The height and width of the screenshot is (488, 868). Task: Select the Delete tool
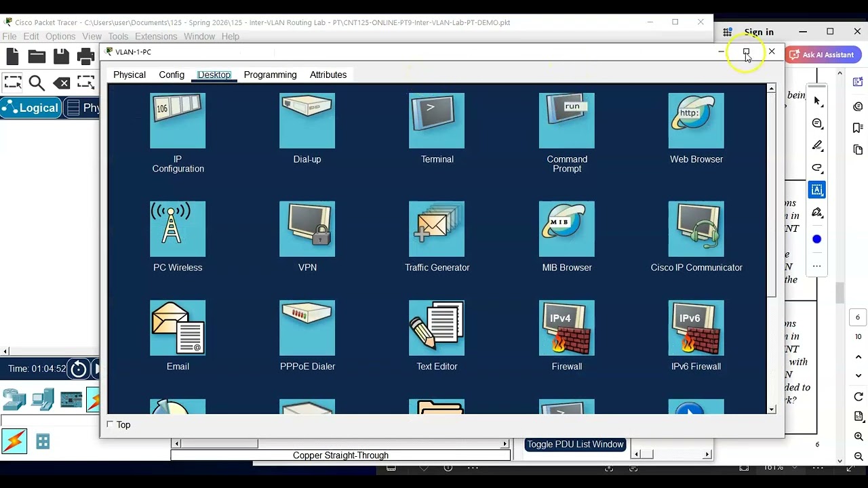click(62, 83)
